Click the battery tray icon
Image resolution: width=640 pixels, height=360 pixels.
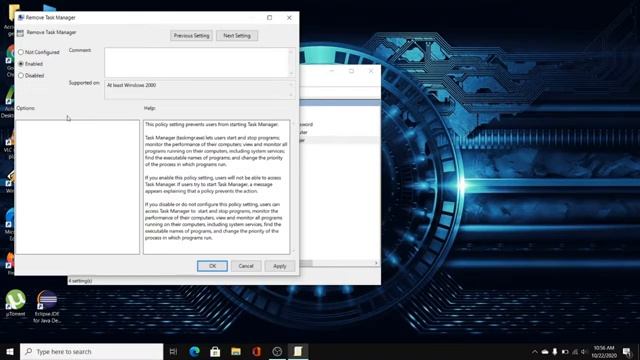565,352
